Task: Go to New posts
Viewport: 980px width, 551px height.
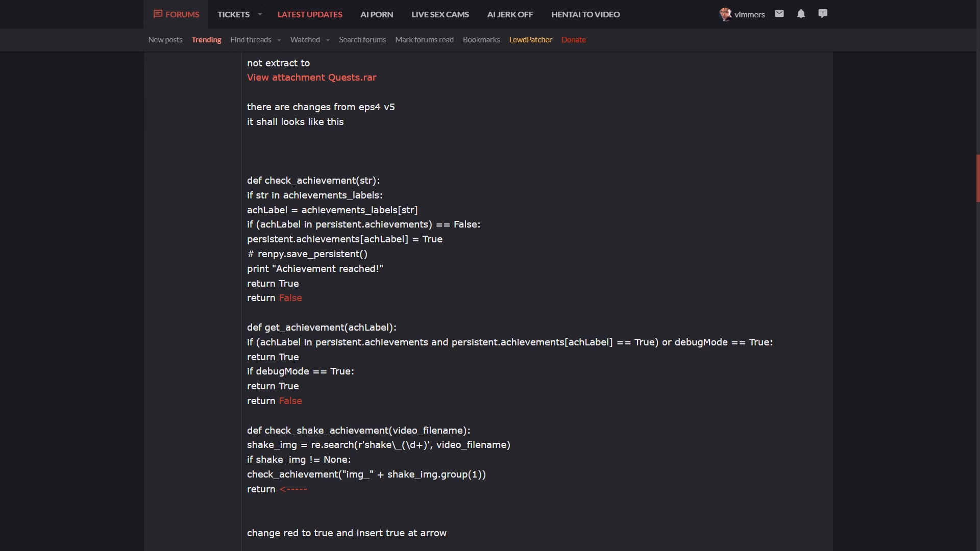Action: coord(165,40)
